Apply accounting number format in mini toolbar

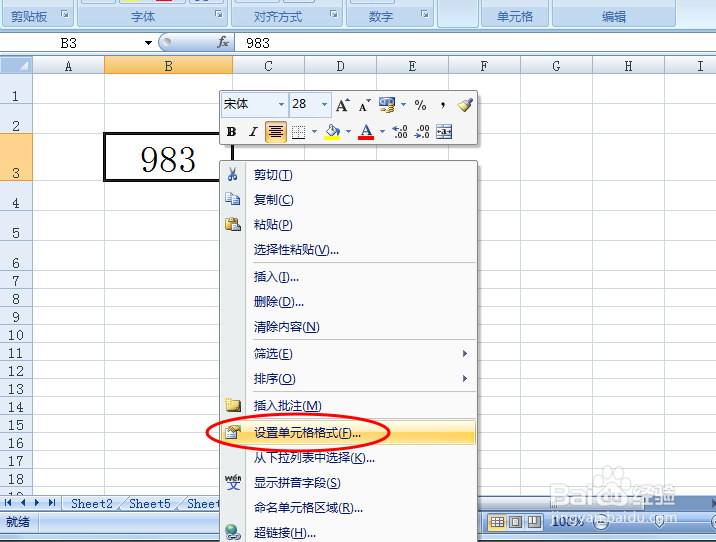pos(387,105)
